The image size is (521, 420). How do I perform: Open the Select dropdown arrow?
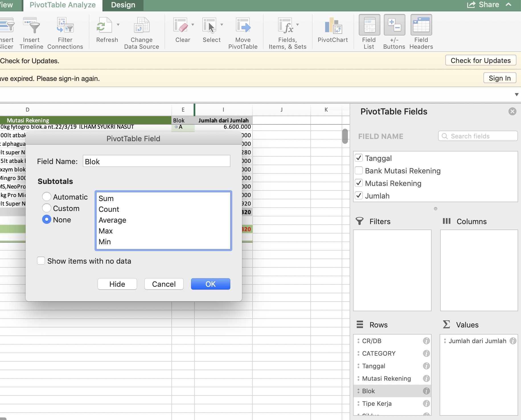222,25
